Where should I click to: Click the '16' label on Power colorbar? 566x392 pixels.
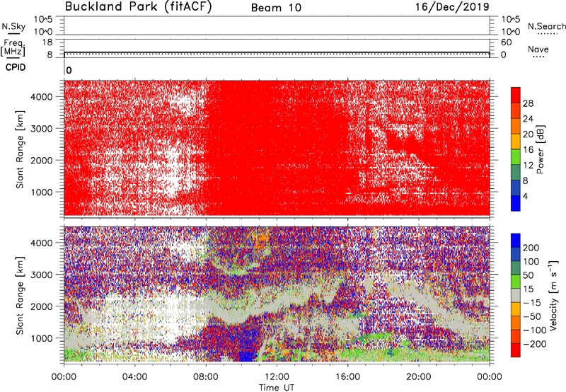(x=528, y=150)
